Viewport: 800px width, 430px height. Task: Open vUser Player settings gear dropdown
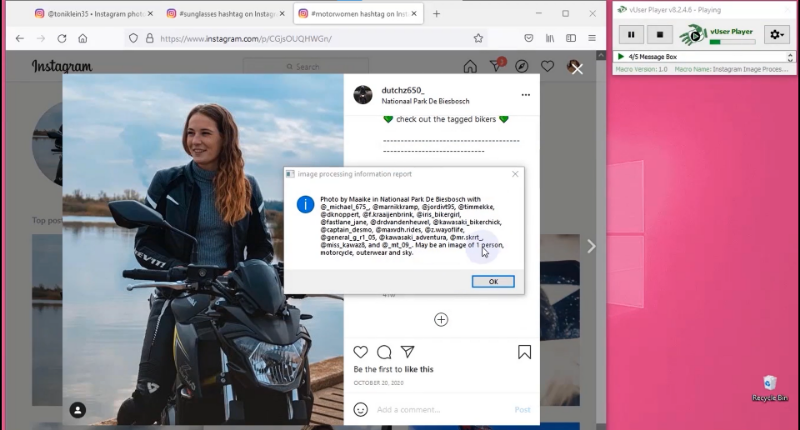tap(777, 35)
